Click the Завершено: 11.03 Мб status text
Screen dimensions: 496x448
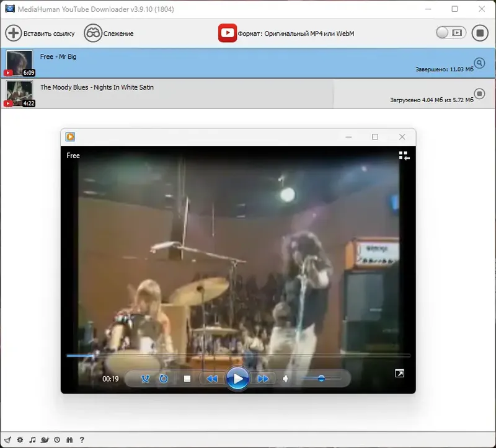(x=444, y=69)
